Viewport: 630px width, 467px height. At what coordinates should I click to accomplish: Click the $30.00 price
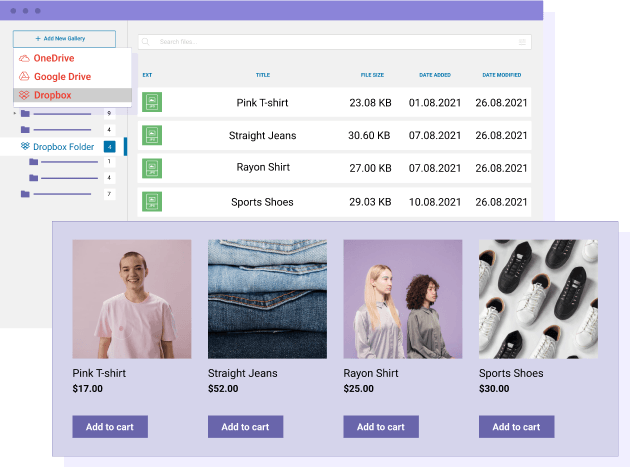(x=494, y=389)
